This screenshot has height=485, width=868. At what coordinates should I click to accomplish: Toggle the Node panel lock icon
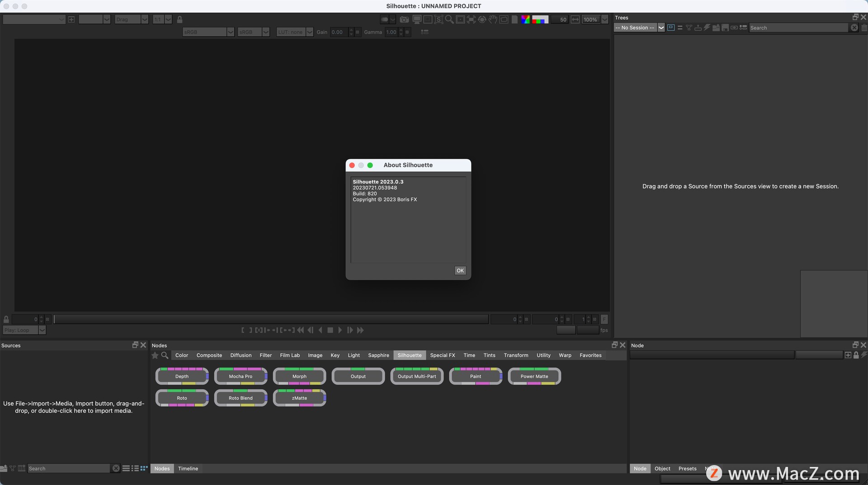pos(856,355)
